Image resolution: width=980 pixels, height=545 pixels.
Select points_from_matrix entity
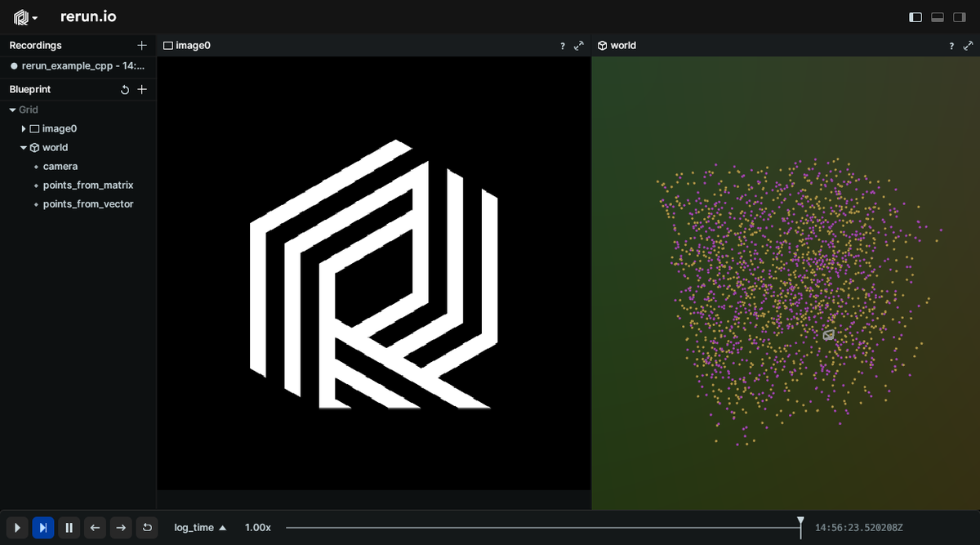pos(87,185)
